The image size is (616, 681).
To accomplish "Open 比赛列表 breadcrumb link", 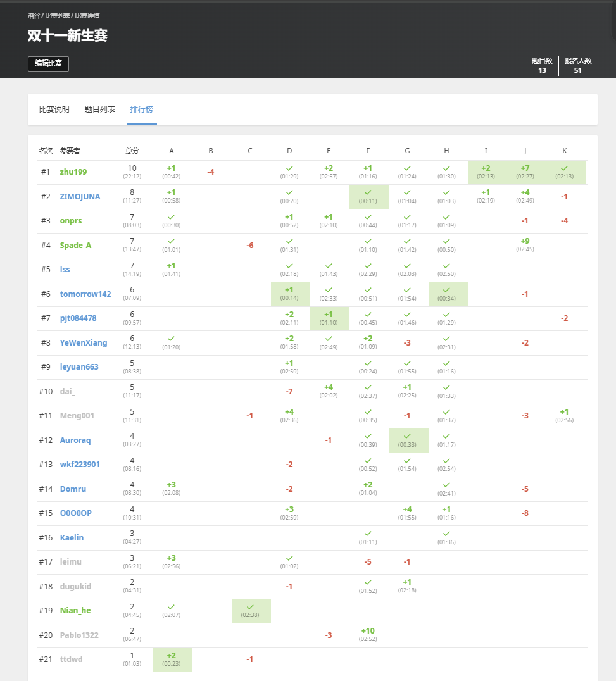I will tap(57, 15).
